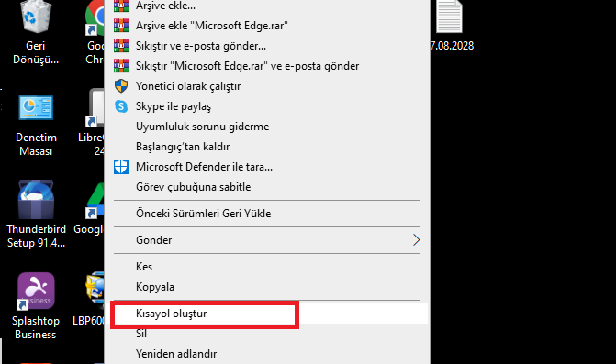This screenshot has width=616, height=364.
Task: Click WinRAR icon beside Sıkıştır "Microsoft Edge.rar" ve e-posta gönder
Action: pyautogui.click(x=121, y=66)
